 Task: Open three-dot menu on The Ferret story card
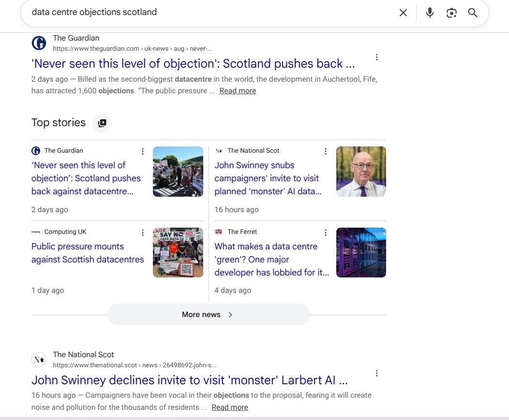[326, 232]
